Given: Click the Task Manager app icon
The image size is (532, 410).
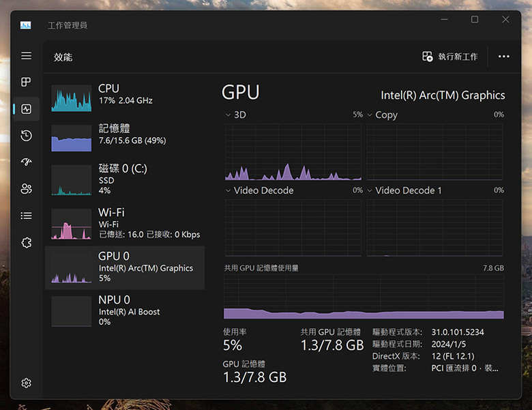Looking at the screenshot, I should pos(25,25).
